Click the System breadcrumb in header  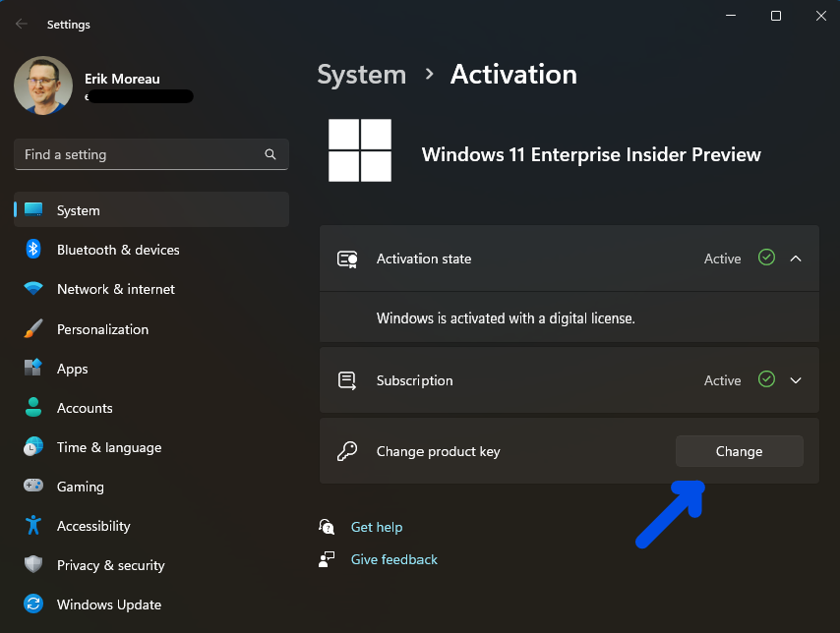[x=361, y=75]
